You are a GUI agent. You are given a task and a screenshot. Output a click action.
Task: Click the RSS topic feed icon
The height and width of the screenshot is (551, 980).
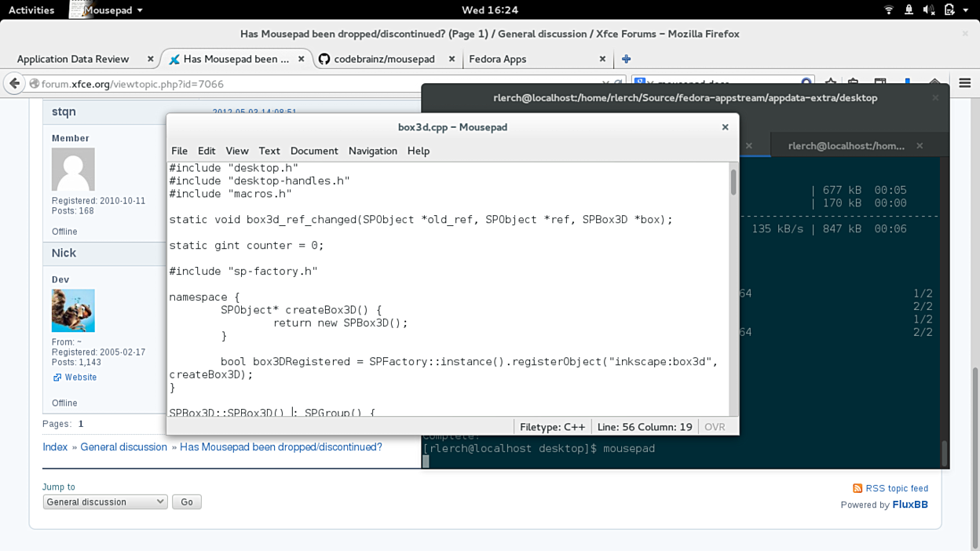click(x=857, y=488)
